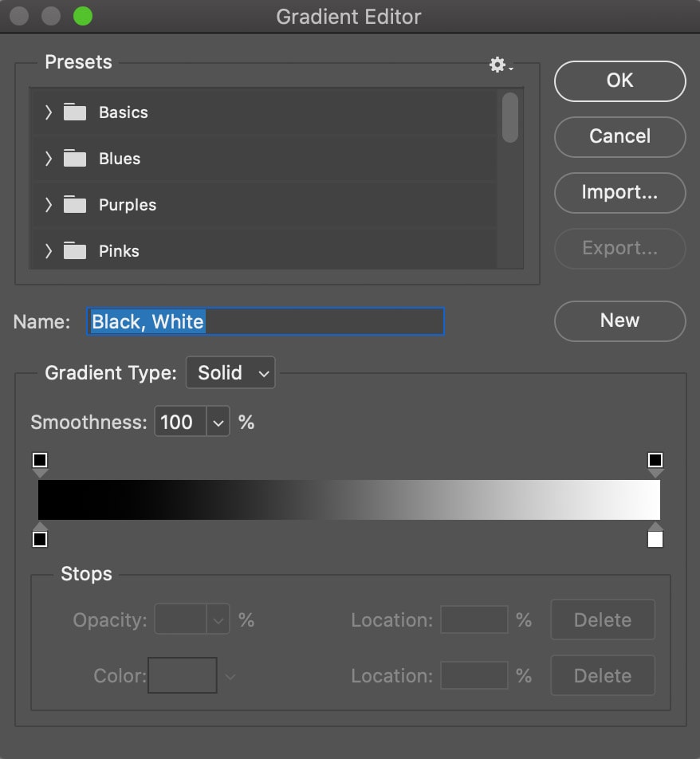This screenshot has height=759, width=700.
Task: Expand the Basics preset group
Action: (48, 112)
